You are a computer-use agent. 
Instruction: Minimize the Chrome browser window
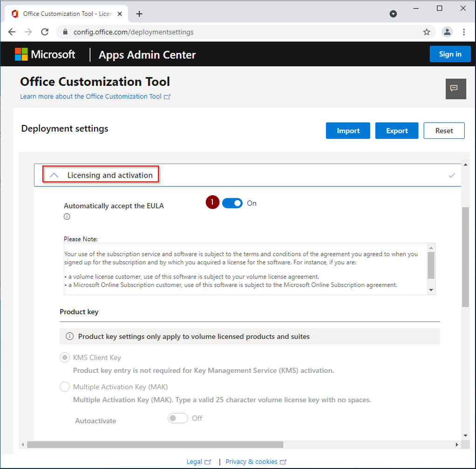(x=416, y=8)
